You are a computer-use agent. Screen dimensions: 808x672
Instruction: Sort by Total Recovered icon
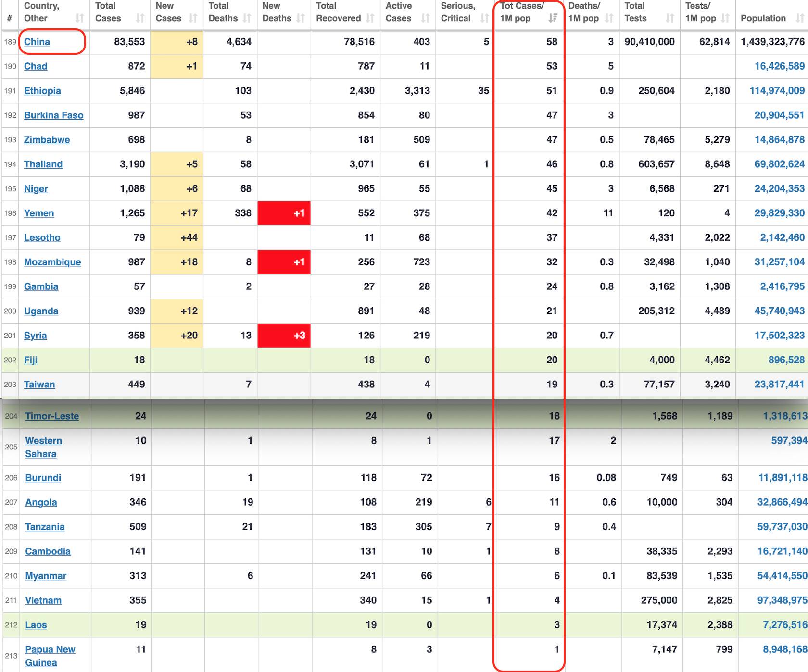tap(370, 18)
